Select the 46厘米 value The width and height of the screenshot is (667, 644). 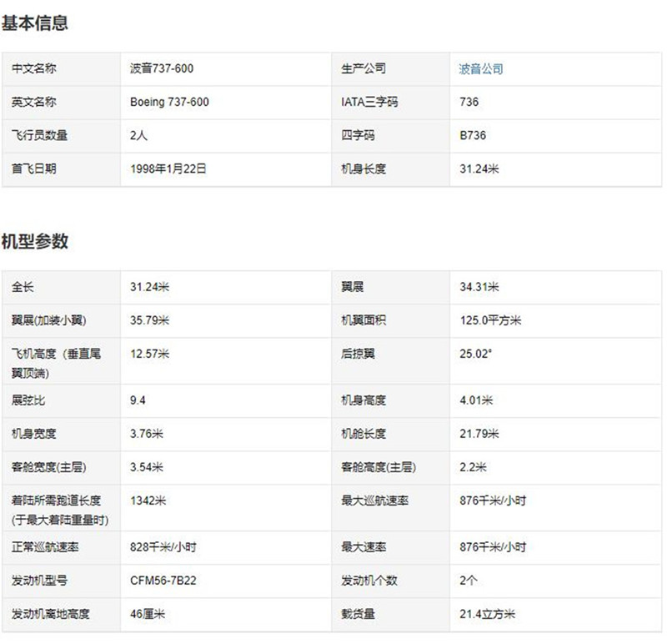pyautogui.click(x=148, y=614)
